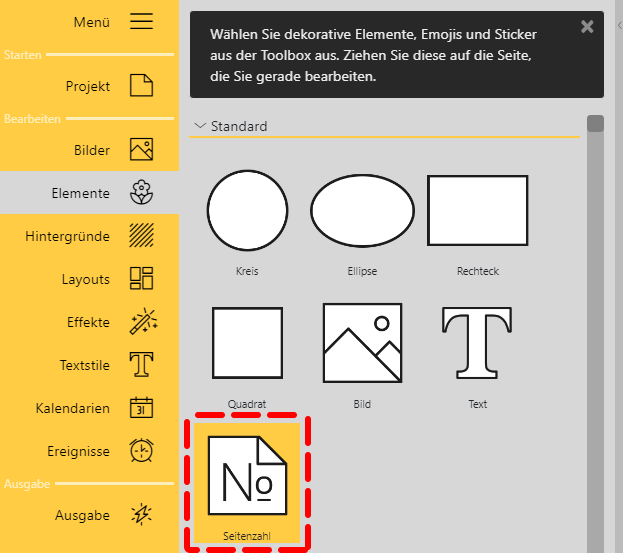The width and height of the screenshot is (623, 553).
Task: Choose the Layouts sidebar label
Action: pos(86,279)
